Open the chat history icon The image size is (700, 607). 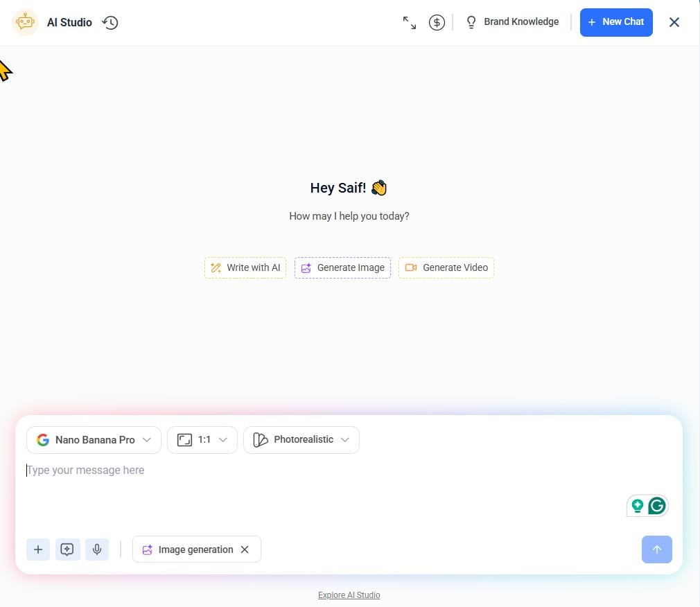click(110, 22)
